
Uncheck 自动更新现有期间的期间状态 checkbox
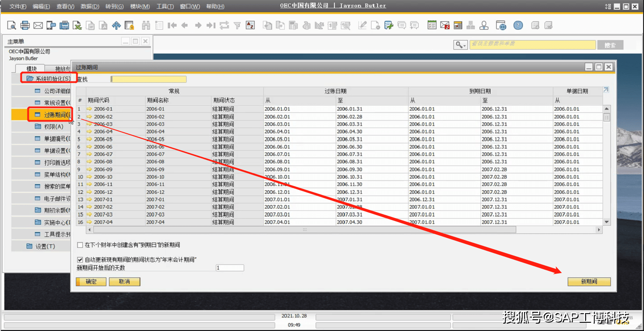coord(80,260)
